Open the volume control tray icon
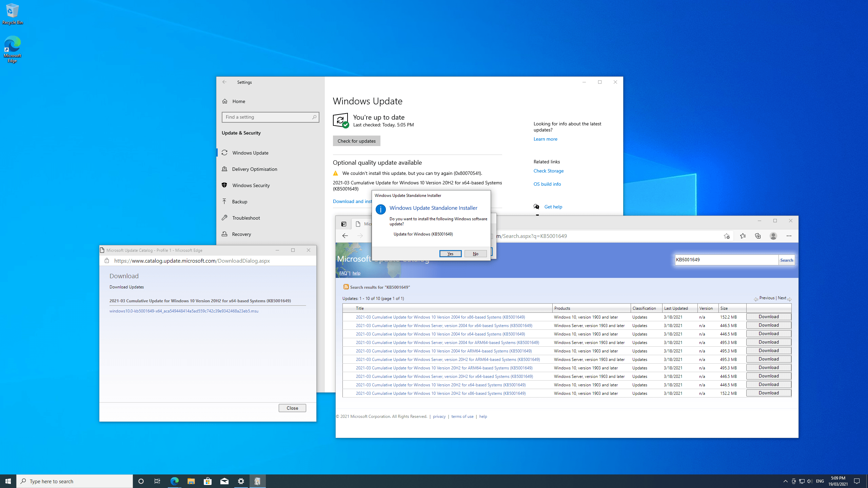 click(x=810, y=481)
